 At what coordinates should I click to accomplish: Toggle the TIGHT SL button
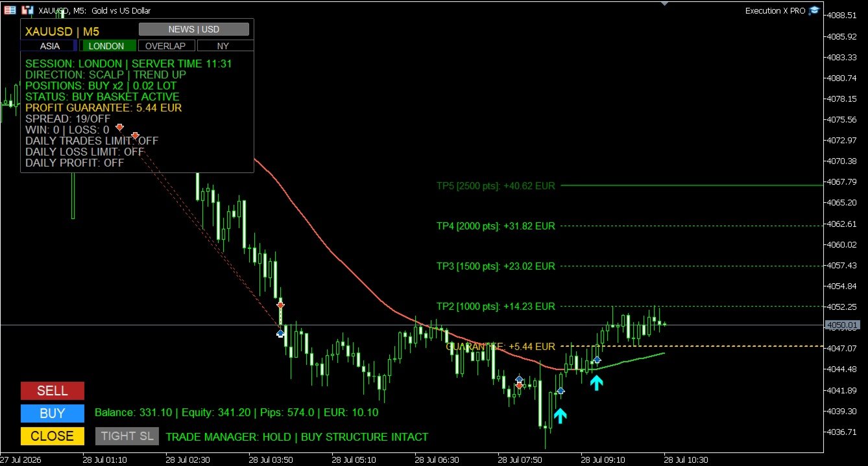pos(127,436)
